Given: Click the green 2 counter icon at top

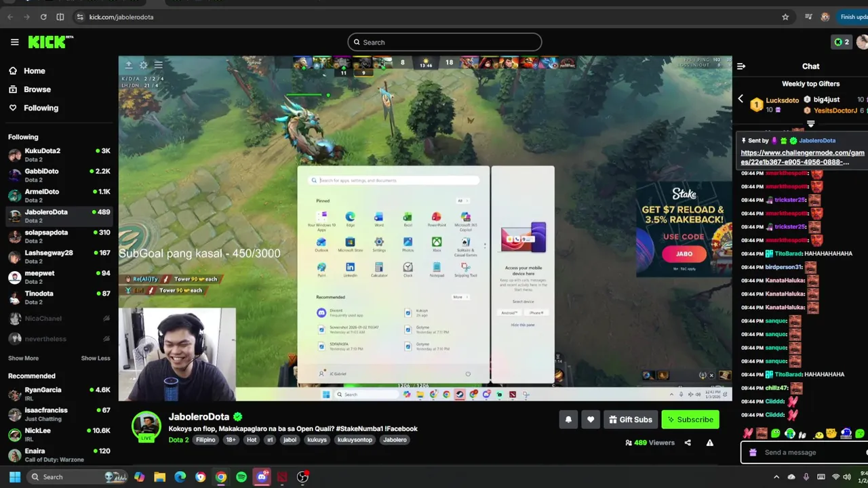Looking at the screenshot, I should point(842,42).
